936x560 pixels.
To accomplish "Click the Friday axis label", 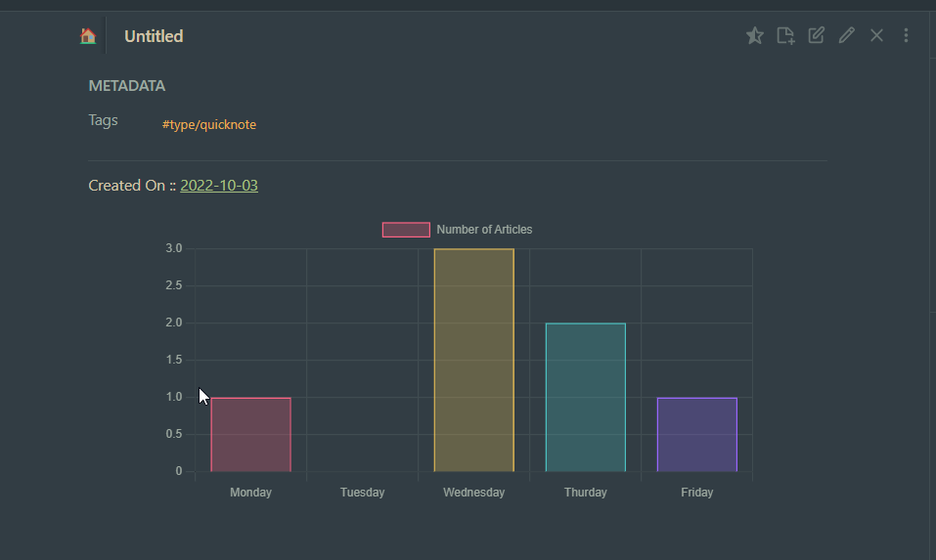I will click(697, 493).
